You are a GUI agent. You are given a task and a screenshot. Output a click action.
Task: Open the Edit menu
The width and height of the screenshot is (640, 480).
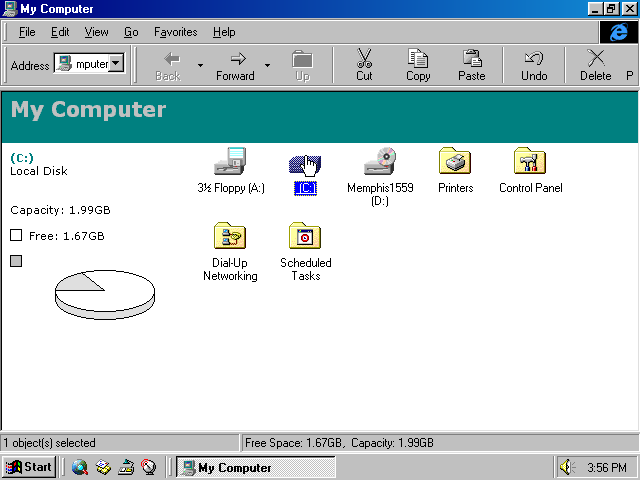60,32
